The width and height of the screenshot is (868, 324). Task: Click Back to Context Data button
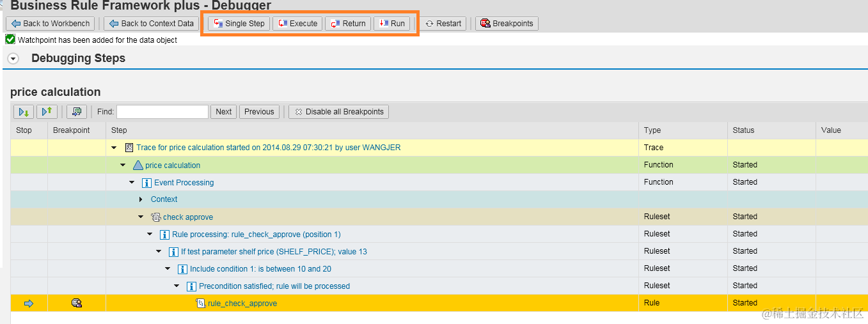point(151,24)
